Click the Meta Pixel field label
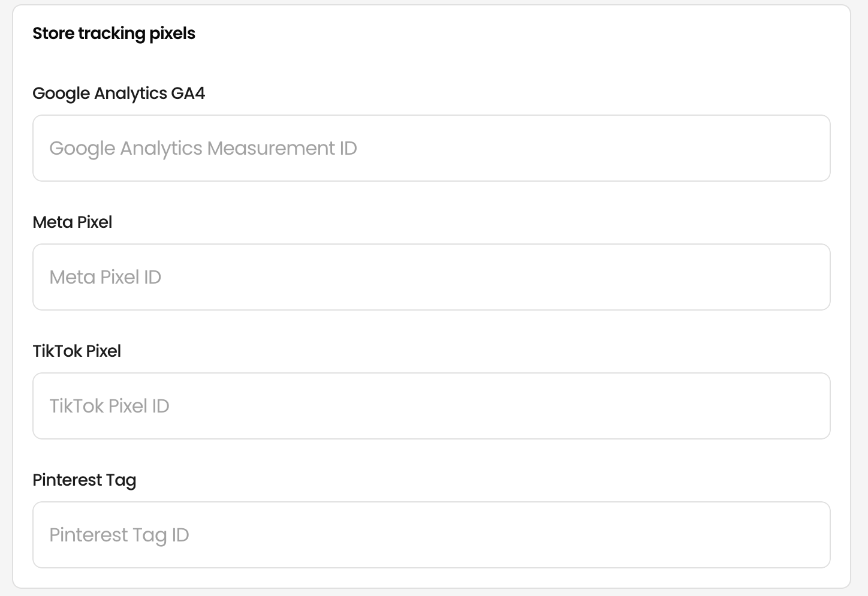Screen dimensions: 868x596 tap(73, 222)
